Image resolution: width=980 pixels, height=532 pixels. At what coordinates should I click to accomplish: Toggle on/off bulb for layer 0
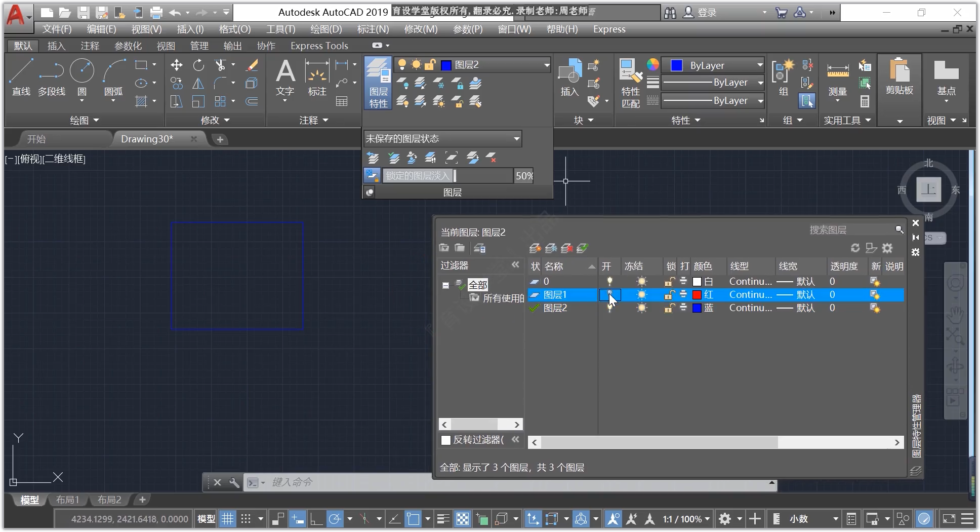pos(609,281)
